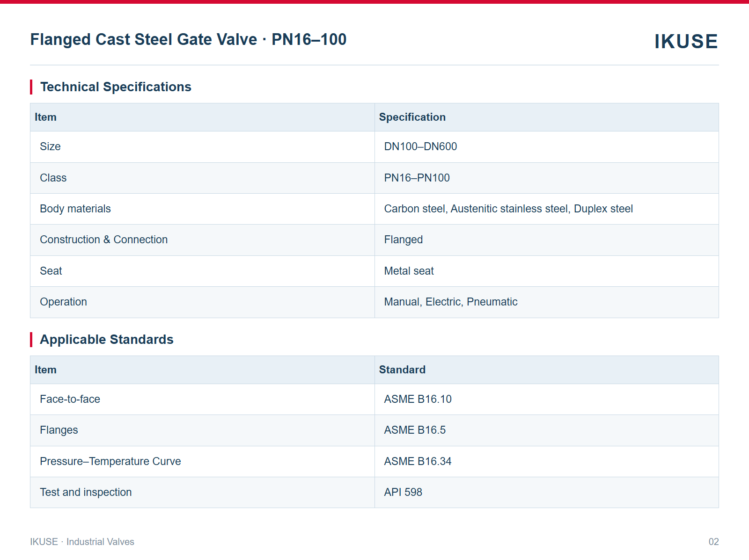Image resolution: width=749 pixels, height=560 pixels.
Task: Select the 'Size' row label
Action: point(50,146)
